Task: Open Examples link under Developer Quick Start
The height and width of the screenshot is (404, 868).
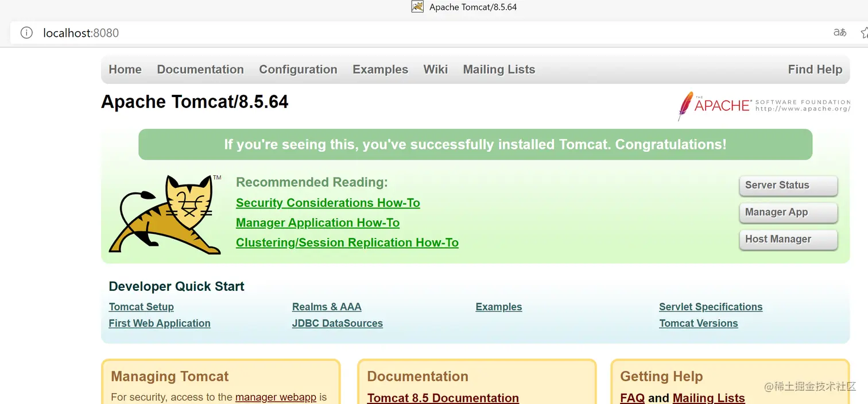Action: click(x=499, y=307)
